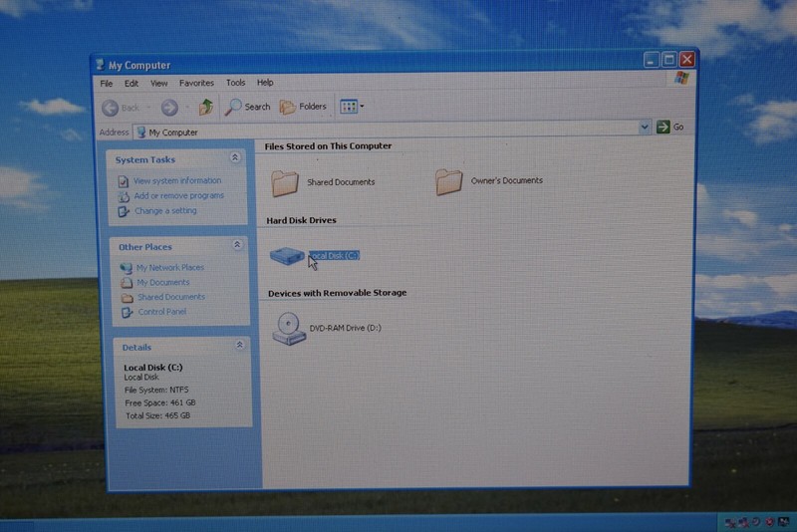Open the Help menu
Screen dimensions: 797x532
pyautogui.click(x=265, y=83)
